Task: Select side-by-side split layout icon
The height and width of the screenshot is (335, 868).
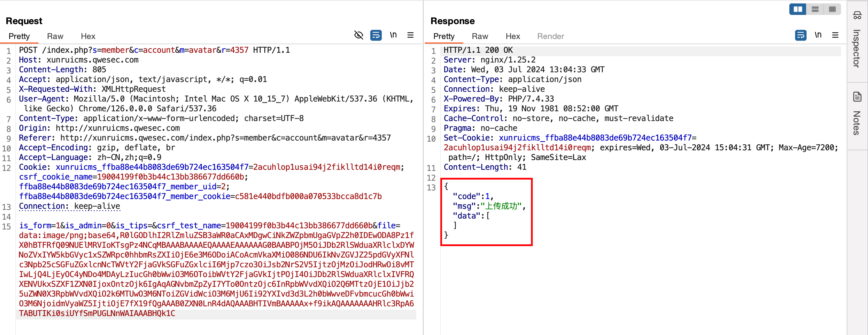Action: click(x=798, y=9)
